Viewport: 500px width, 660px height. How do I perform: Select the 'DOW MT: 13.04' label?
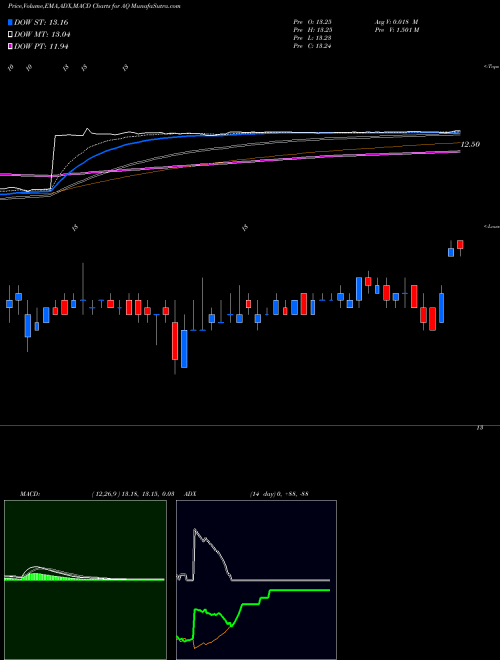tap(42, 35)
